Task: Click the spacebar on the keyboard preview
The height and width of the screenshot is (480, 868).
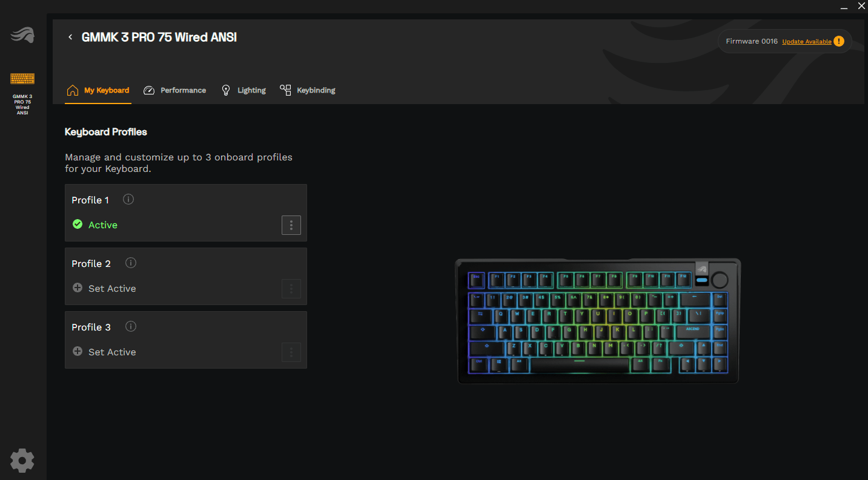Action: click(x=580, y=364)
